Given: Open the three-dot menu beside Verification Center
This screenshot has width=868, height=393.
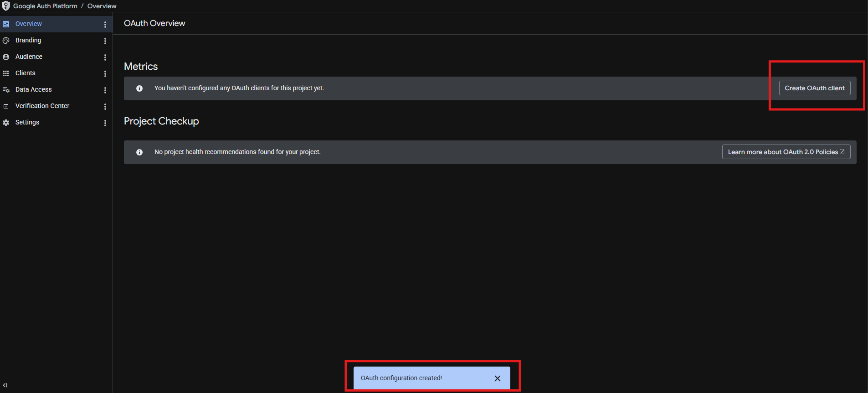Looking at the screenshot, I should tap(105, 106).
